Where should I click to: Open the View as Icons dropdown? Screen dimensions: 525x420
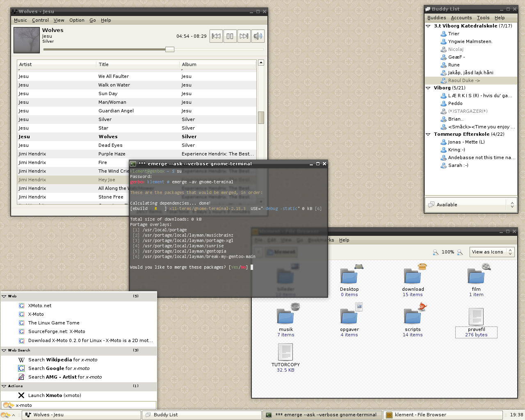492,252
